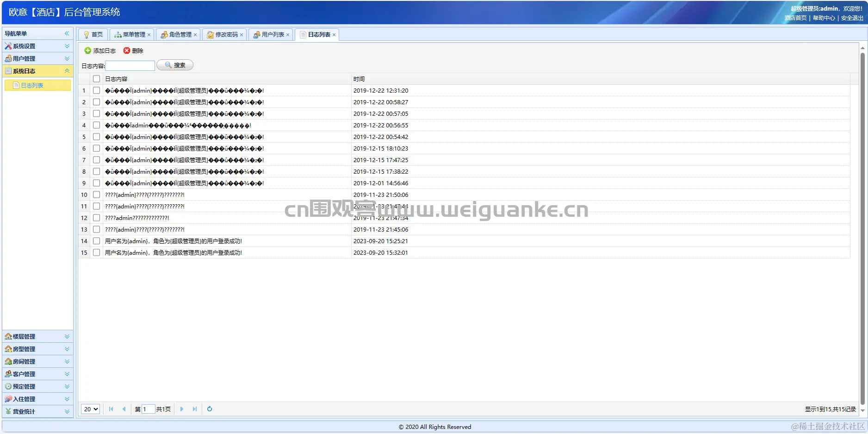Image resolution: width=868 pixels, height=434 pixels.
Task: Click the refresh icon in pager
Action: [x=210, y=409]
